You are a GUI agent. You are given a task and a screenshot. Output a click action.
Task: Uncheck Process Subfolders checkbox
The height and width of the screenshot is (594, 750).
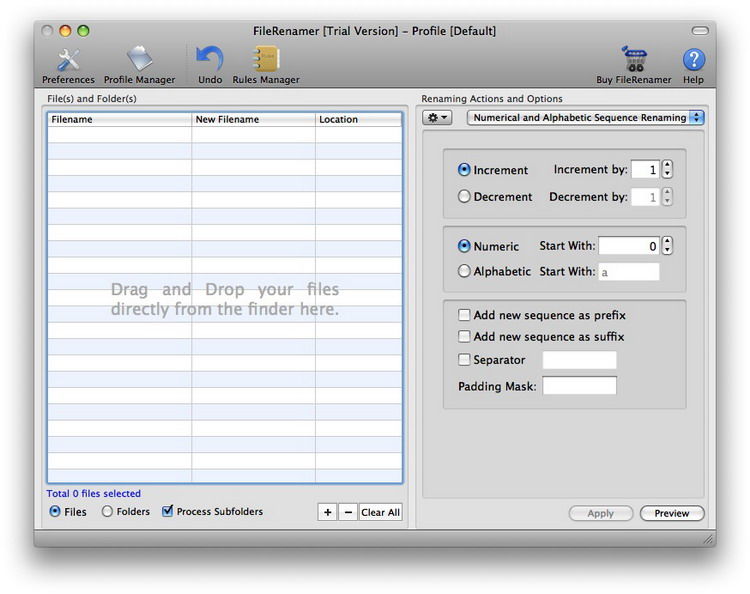pyautogui.click(x=168, y=511)
